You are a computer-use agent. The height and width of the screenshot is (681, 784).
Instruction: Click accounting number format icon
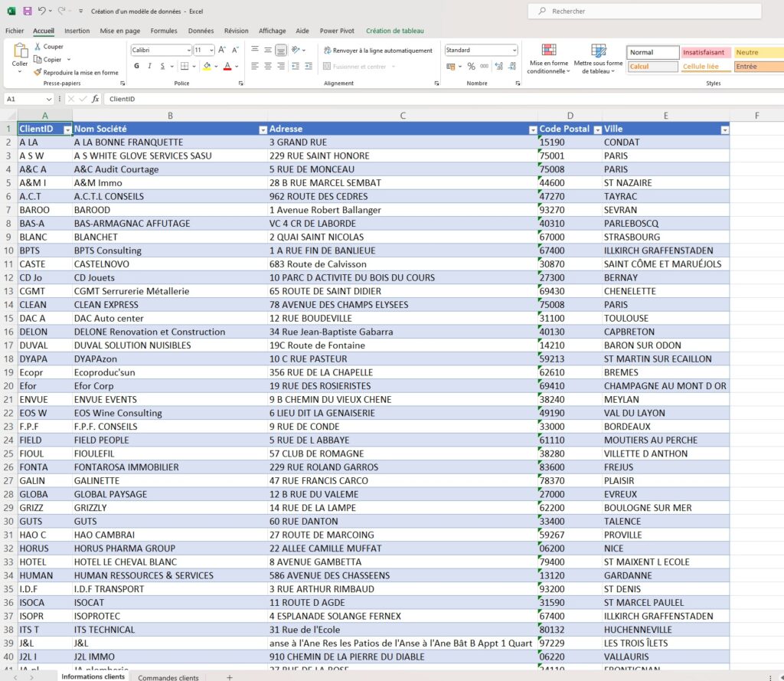pyautogui.click(x=451, y=66)
